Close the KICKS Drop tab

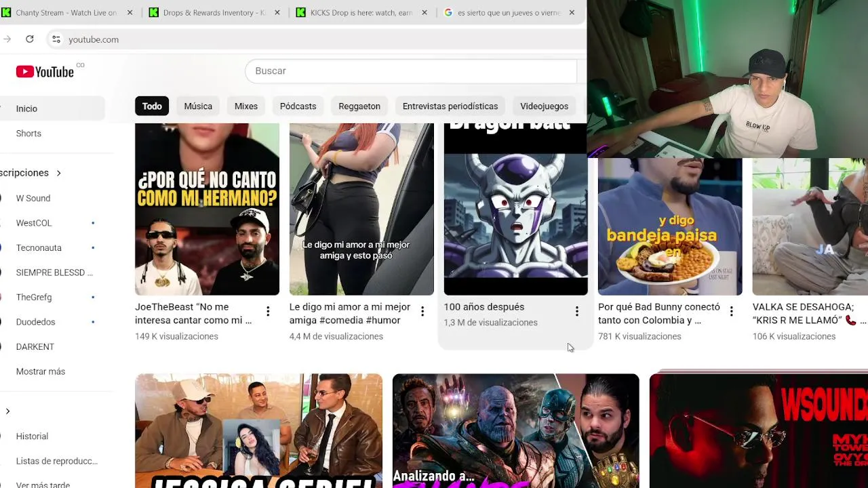pyautogui.click(x=425, y=13)
